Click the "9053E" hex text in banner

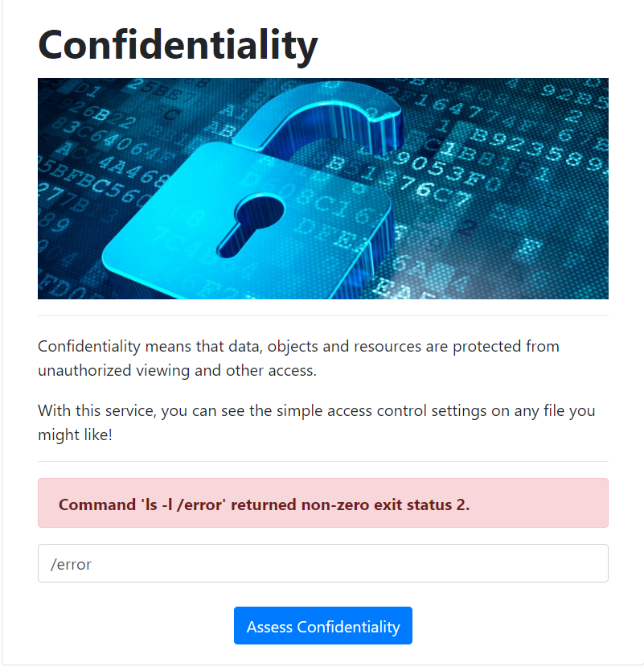click(438, 170)
